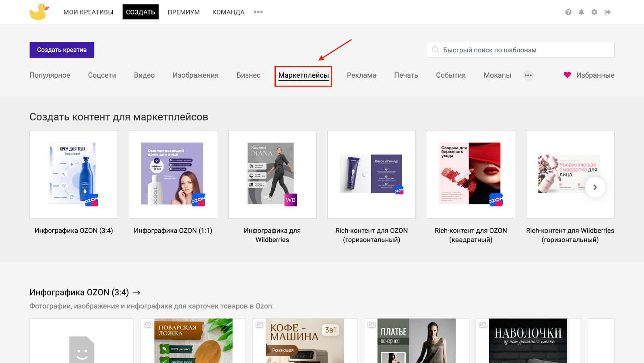Expand more categories three-dots button
Screen dimensions: 644x363
528,75
